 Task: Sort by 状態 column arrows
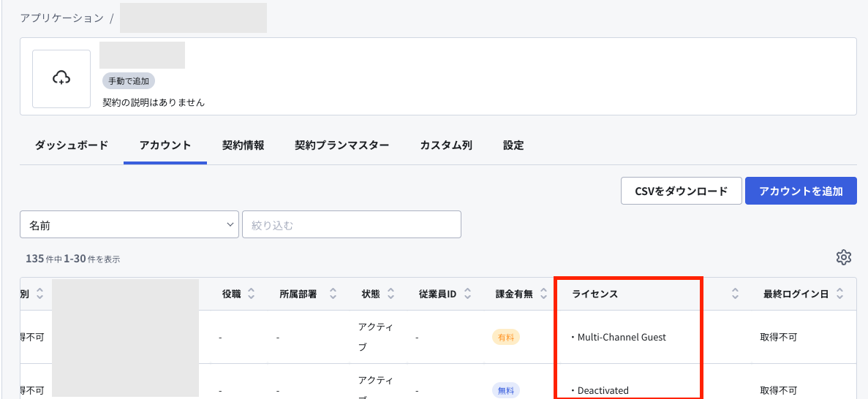tap(390, 294)
